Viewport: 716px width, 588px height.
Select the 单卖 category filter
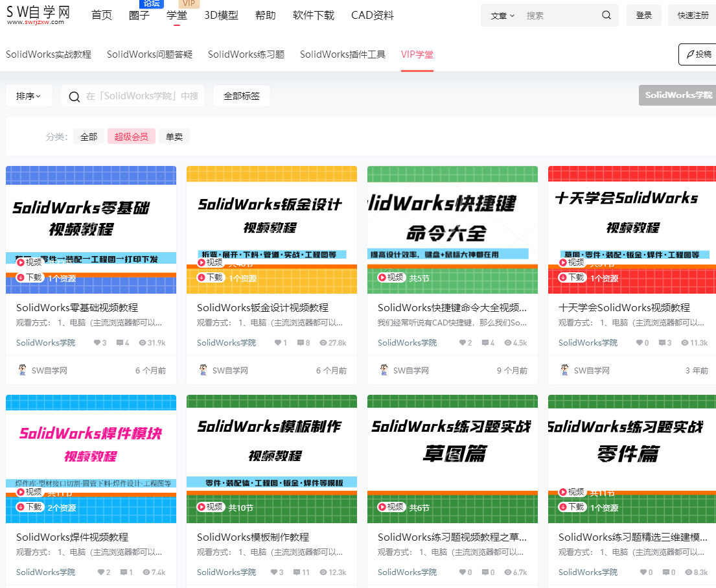click(174, 137)
